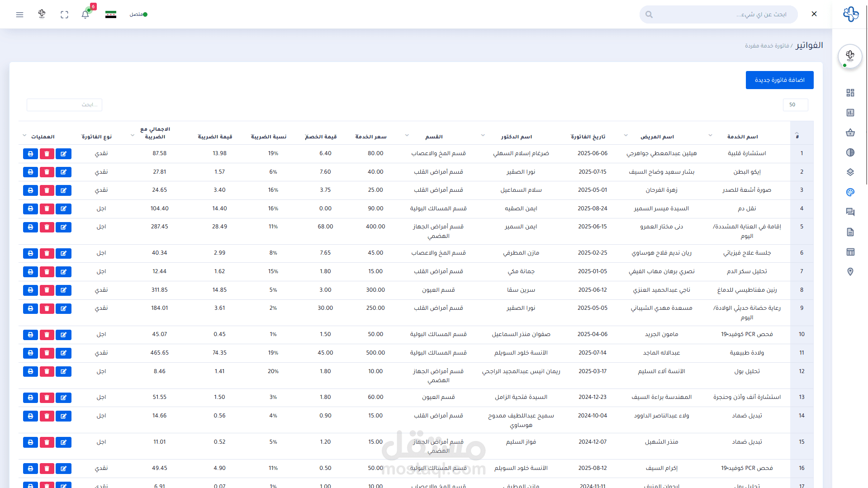
Task: Open the chat messages icon in the sidebar
Action: tap(850, 212)
